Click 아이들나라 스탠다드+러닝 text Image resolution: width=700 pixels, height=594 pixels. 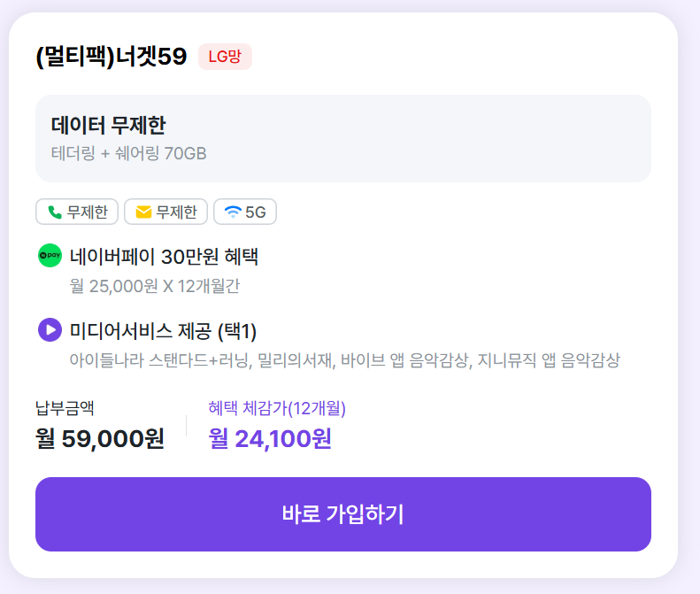159,360
